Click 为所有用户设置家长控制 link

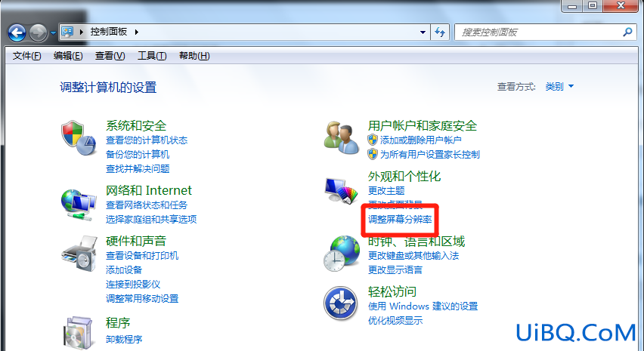(x=430, y=155)
